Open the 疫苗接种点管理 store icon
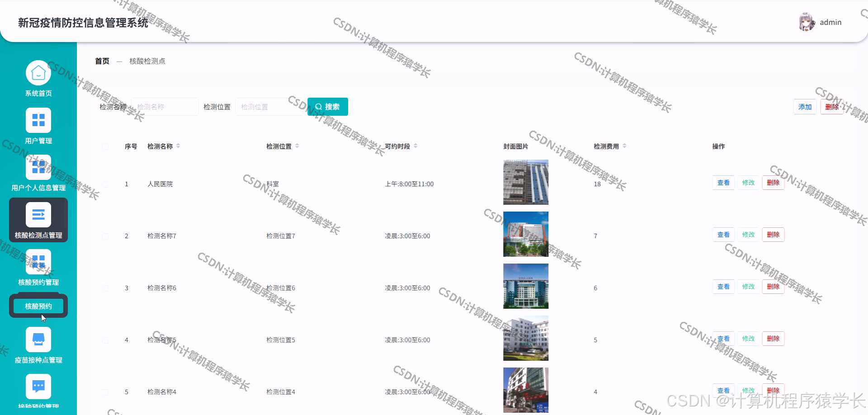Image resolution: width=868 pixels, height=415 pixels. [x=38, y=340]
